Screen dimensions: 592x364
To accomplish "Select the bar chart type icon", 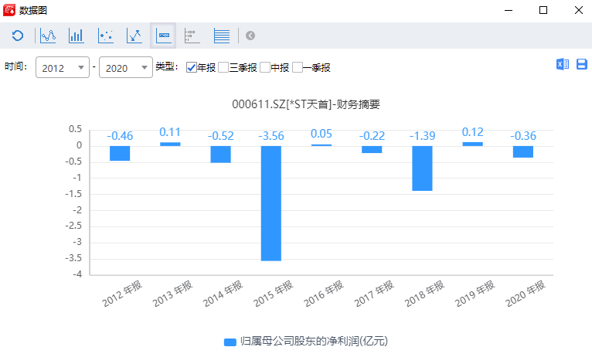I will pyautogui.click(x=77, y=36).
